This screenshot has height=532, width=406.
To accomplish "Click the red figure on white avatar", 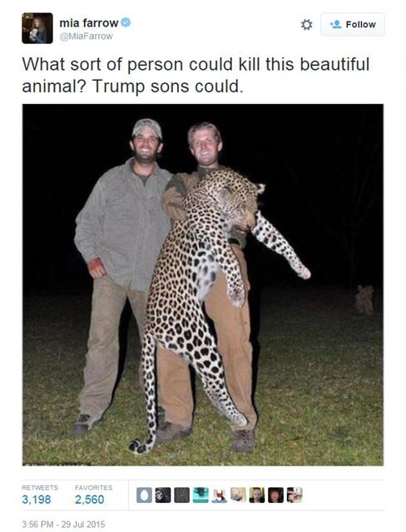I will (x=220, y=495).
